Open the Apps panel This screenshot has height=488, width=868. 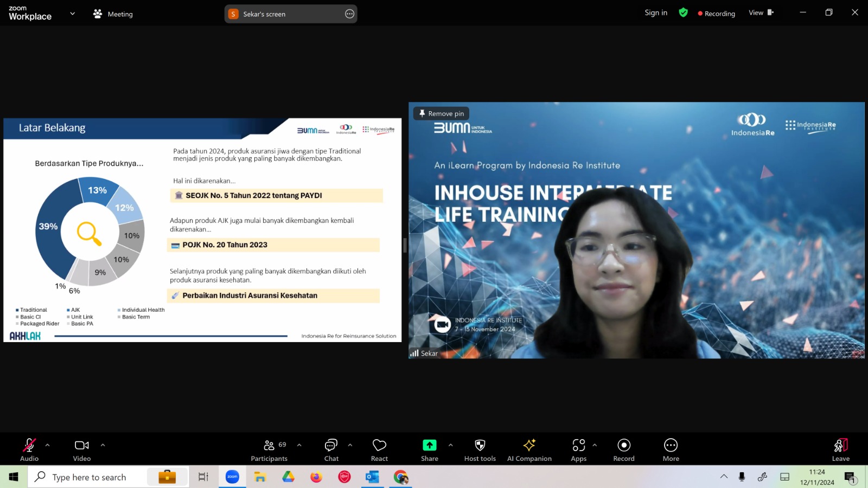coord(578,450)
